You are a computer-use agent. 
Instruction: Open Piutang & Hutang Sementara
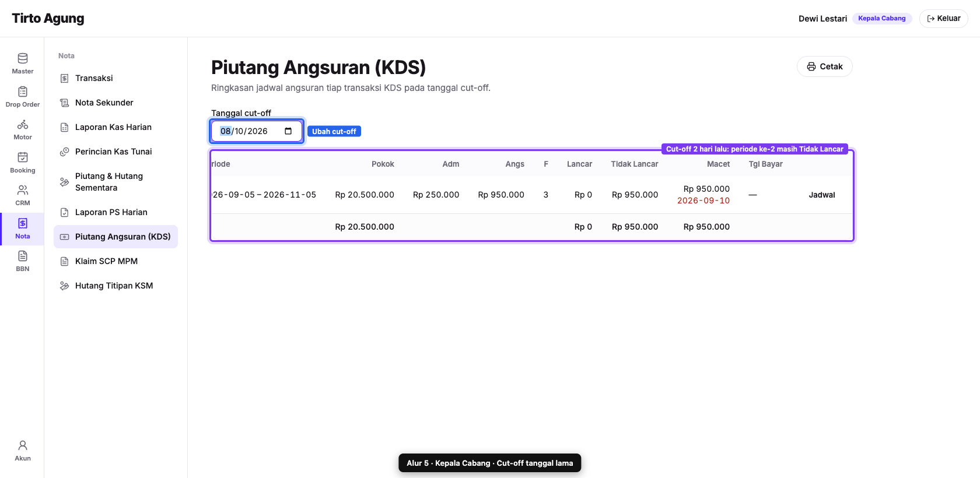116,182
